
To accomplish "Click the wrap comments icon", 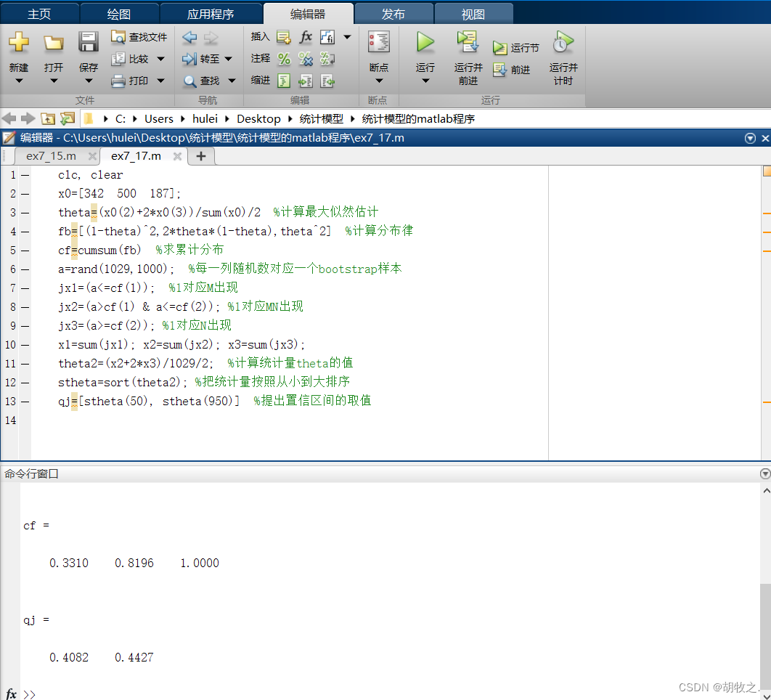I will [x=327, y=59].
